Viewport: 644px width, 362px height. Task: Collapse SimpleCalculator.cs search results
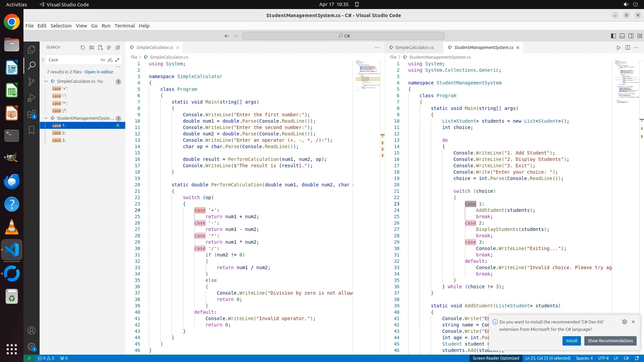pyautogui.click(x=46, y=81)
